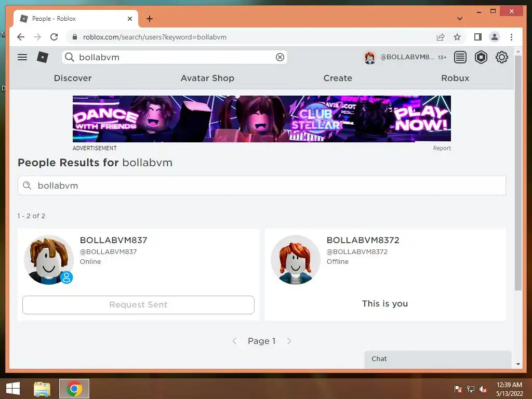Open BOLLABVM8372 avatar thumbnail
Viewport: 532px width, 399px height.
pyautogui.click(x=296, y=260)
